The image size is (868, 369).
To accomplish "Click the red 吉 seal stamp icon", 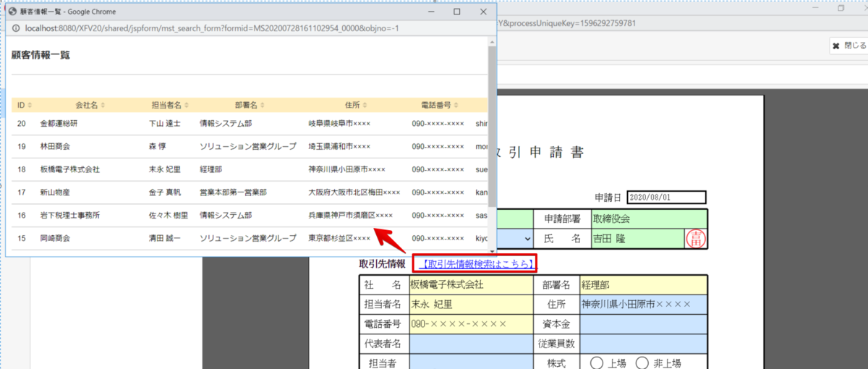I will (697, 239).
